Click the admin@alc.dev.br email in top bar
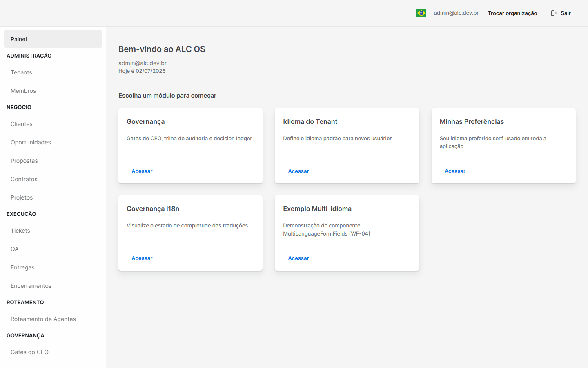 point(456,13)
